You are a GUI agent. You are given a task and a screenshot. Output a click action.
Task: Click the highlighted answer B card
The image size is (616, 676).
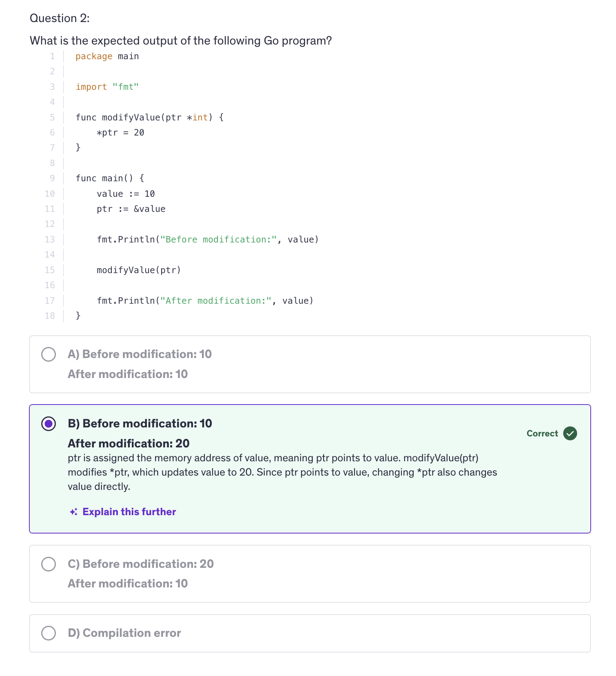[310, 468]
